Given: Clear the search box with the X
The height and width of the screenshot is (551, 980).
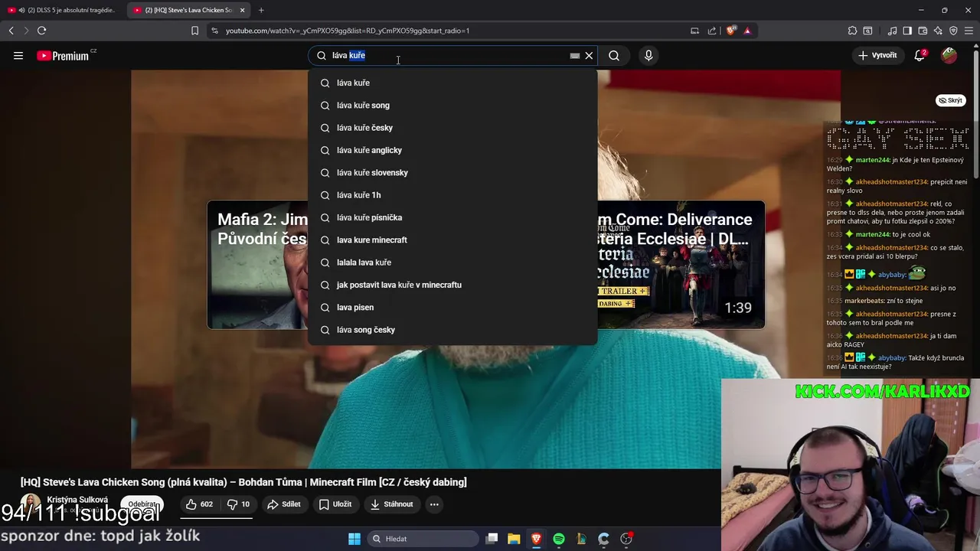Looking at the screenshot, I should tap(589, 55).
